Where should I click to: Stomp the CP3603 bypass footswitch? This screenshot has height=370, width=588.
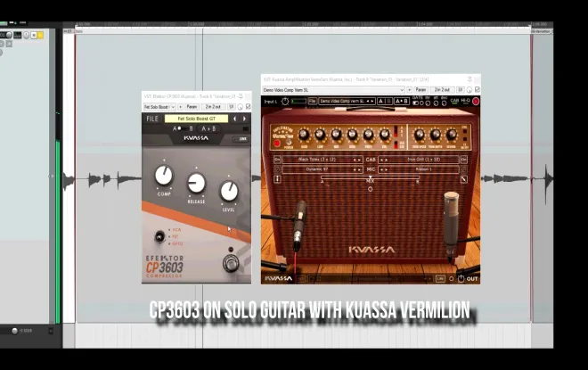231,262
